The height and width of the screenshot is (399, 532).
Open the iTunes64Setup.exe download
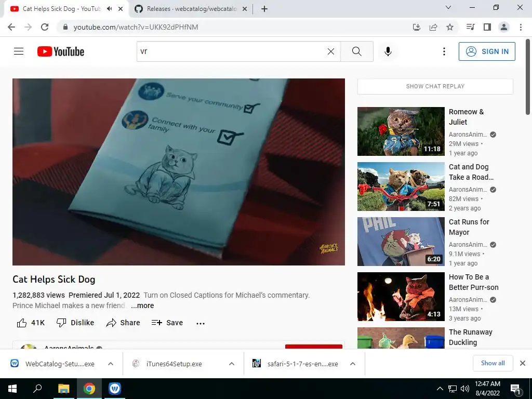(168, 364)
